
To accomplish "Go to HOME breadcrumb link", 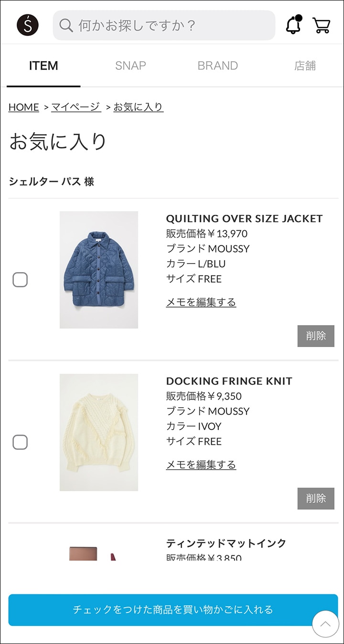I will (x=23, y=107).
